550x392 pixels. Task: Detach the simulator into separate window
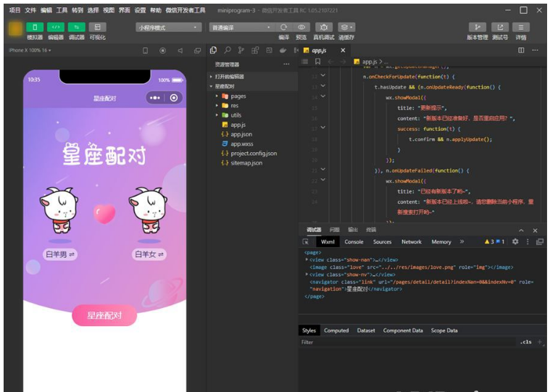point(198,51)
